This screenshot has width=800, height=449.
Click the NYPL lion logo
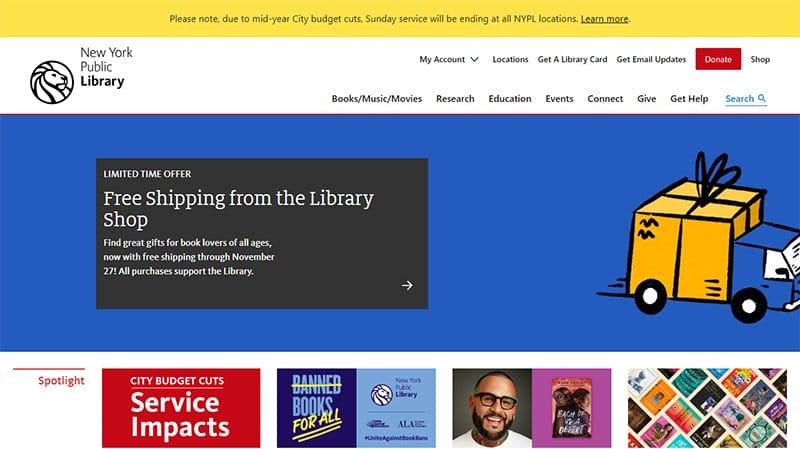point(52,82)
